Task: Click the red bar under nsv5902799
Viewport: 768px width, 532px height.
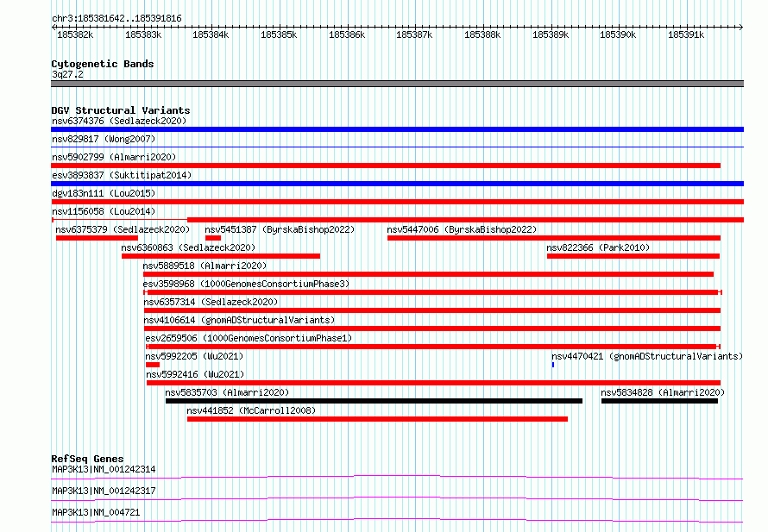Action: [386, 166]
